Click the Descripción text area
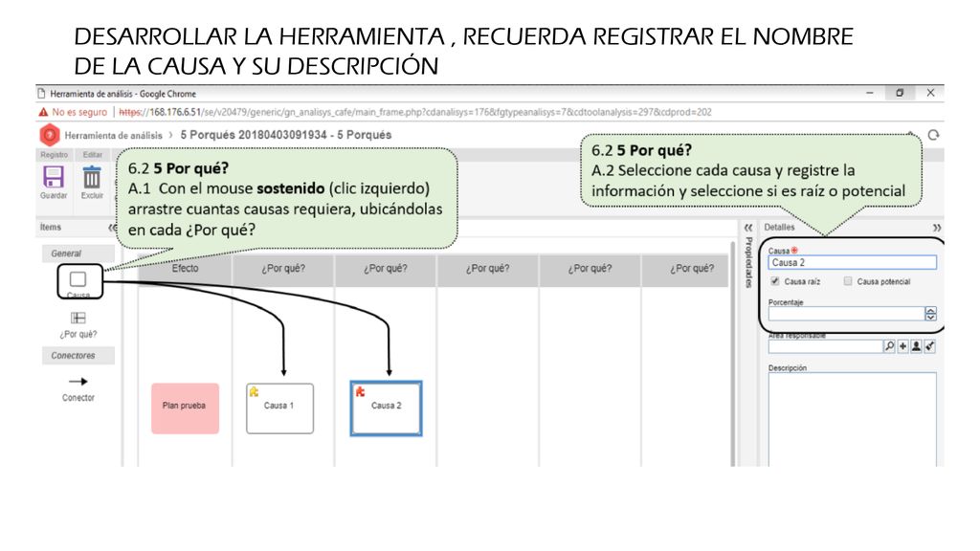The image size is (980, 551). click(x=853, y=419)
